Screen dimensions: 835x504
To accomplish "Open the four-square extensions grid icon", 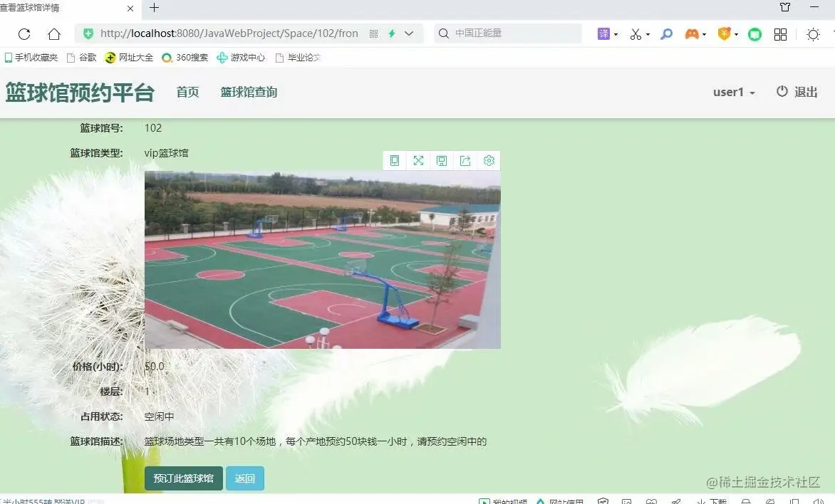I will coord(780,35).
